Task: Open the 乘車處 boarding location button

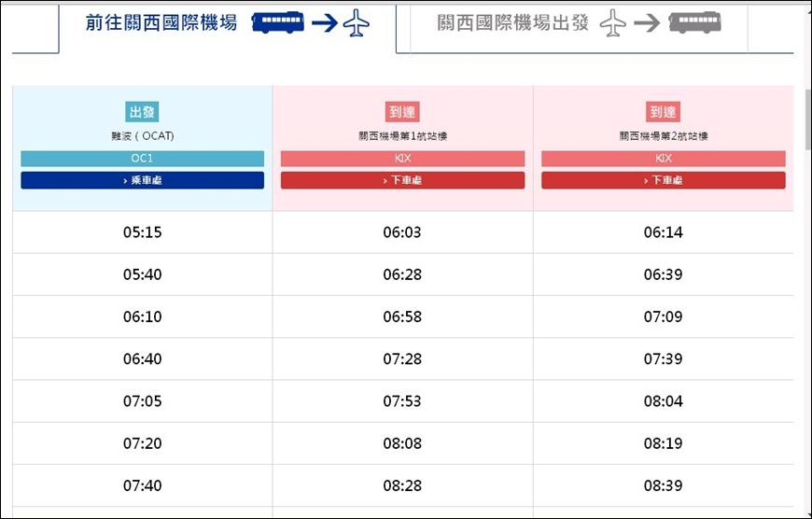Action: pos(143,180)
